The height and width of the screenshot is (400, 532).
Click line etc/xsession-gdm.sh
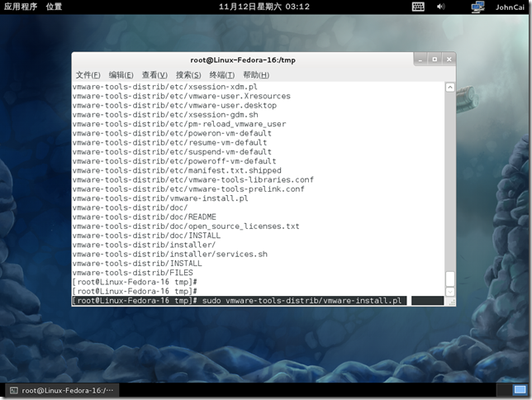click(x=165, y=114)
